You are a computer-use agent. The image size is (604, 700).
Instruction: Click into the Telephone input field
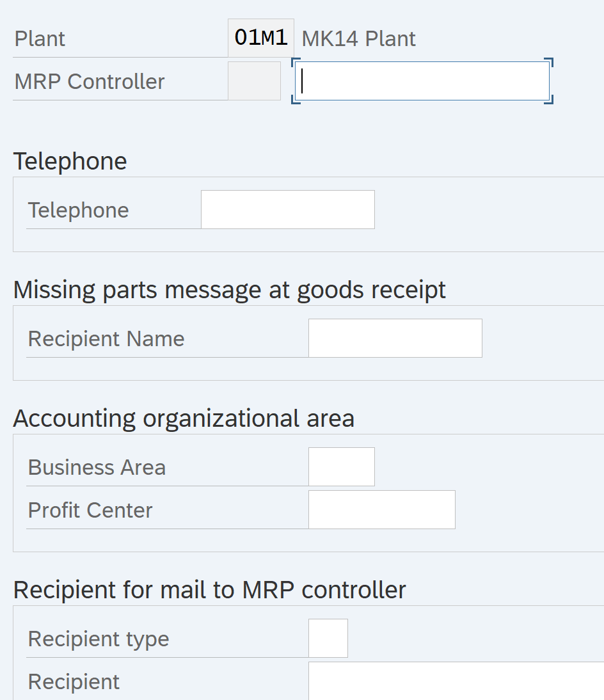[287, 210]
